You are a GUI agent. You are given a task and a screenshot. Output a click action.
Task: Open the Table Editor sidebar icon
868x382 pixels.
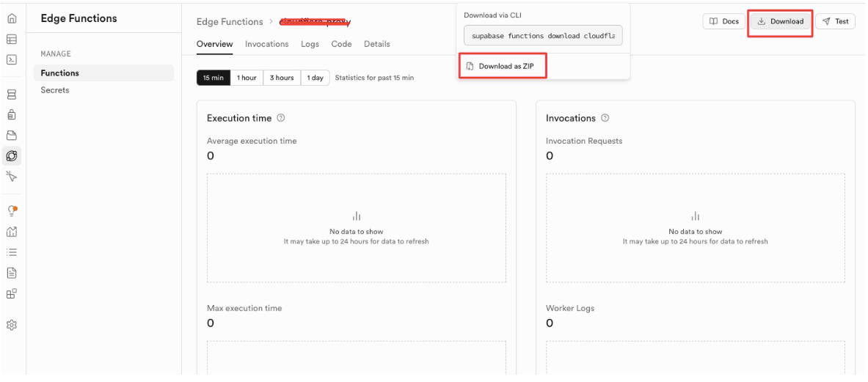pyautogui.click(x=12, y=40)
